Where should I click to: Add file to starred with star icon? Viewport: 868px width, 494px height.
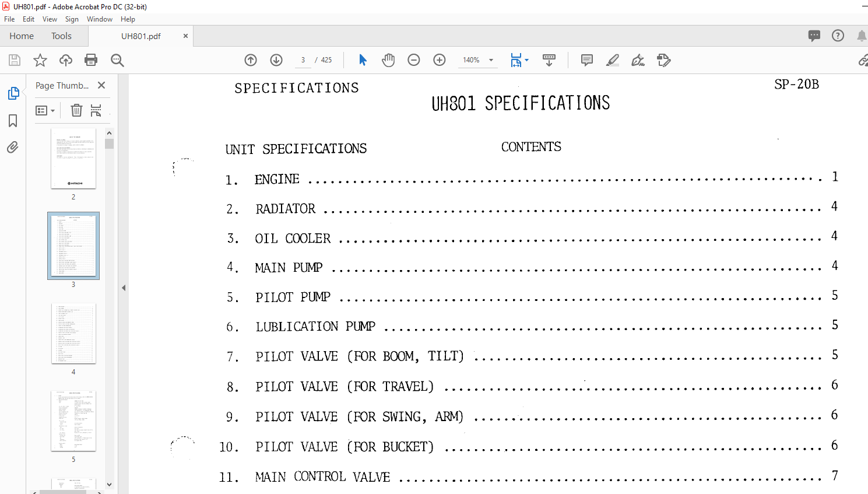[x=40, y=60]
